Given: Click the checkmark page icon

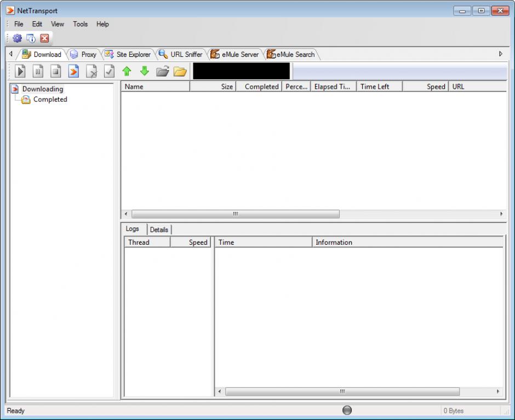Looking at the screenshot, I should click(x=109, y=71).
